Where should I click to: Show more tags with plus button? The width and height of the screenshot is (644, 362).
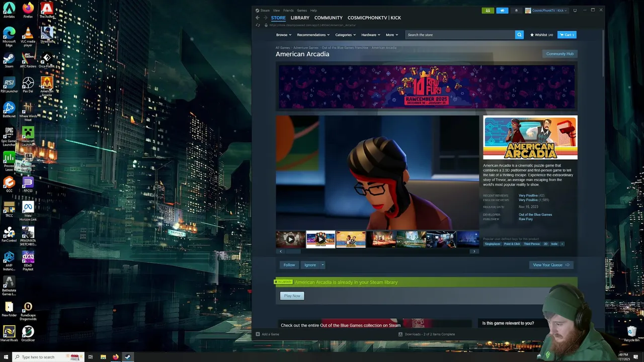point(562,244)
